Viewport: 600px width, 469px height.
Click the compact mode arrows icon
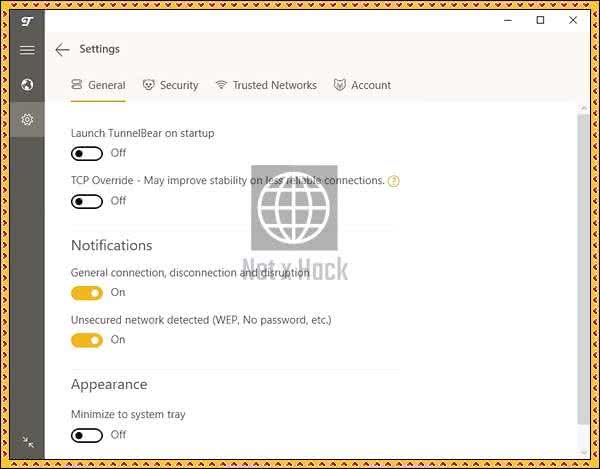tap(28, 442)
